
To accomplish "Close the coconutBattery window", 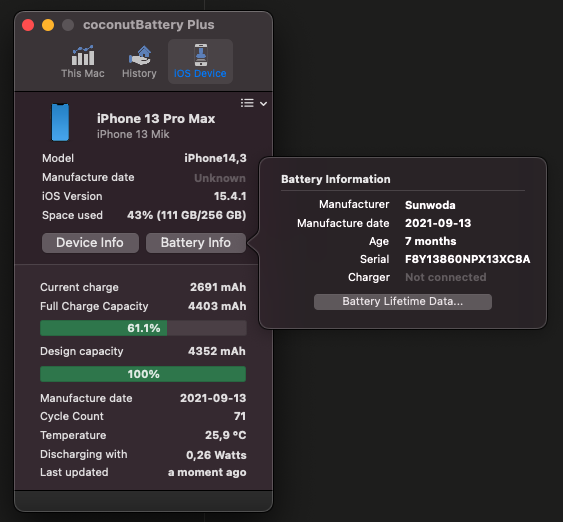I will click(28, 25).
